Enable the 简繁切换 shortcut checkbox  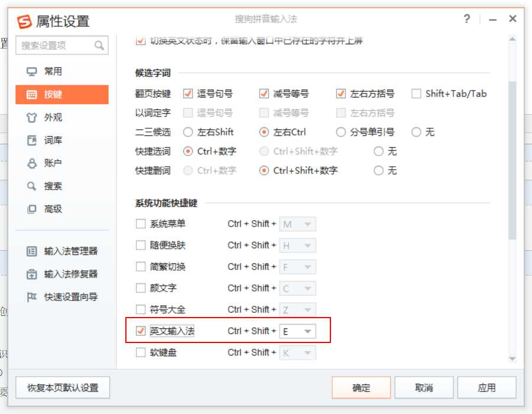(141, 267)
